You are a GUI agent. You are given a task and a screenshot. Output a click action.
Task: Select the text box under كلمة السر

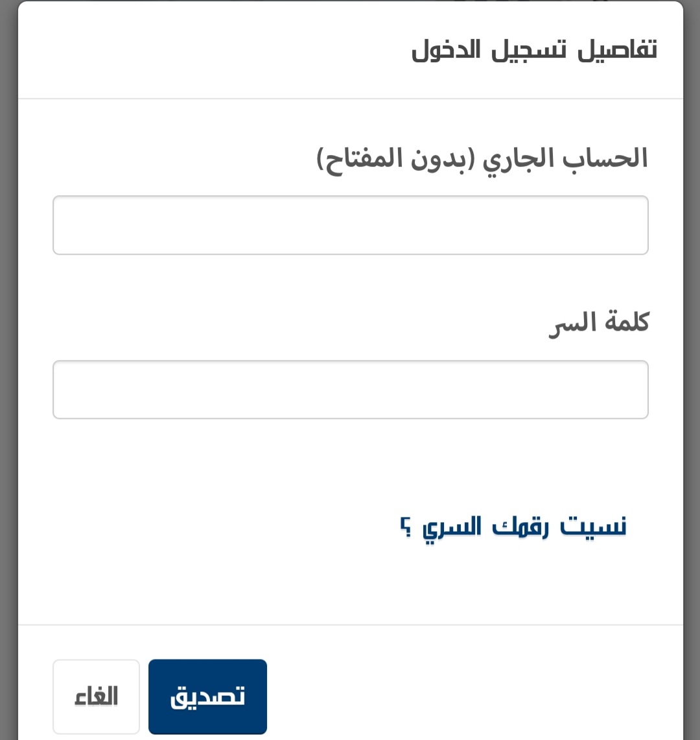pyautogui.click(x=350, y=390)
